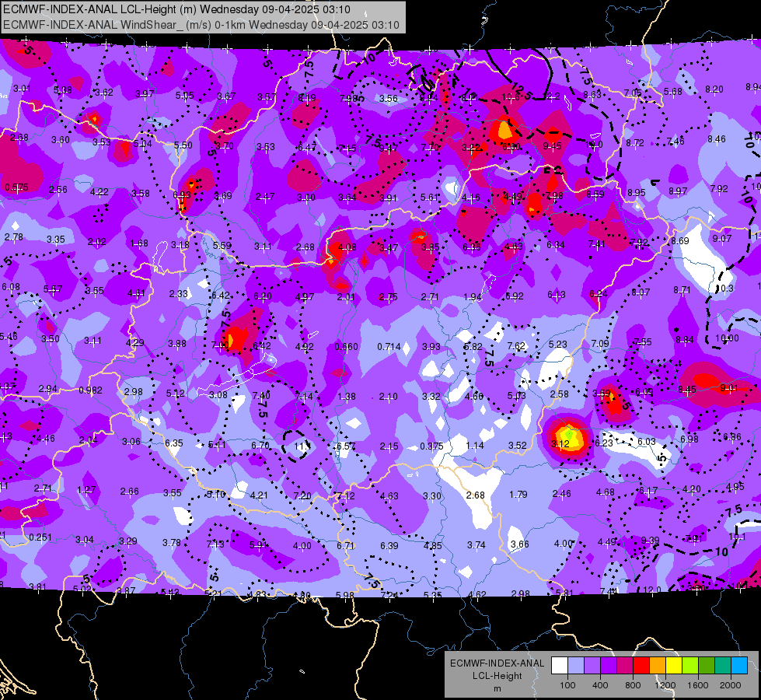Viewport: 761px width, 700px height.
Task: Select the legend title ECMWF-INDEX-ANAL
Action: click(497, 663)
